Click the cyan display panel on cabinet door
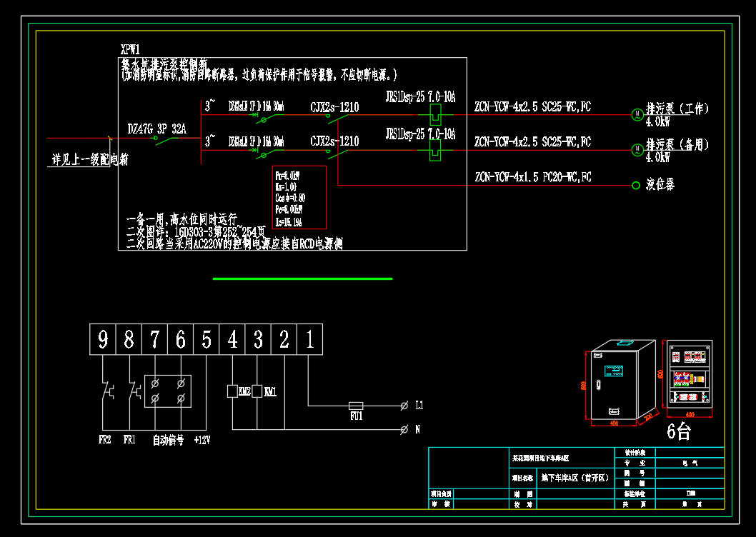The height and width of the screenshot is (537, 756). point(614,371)
